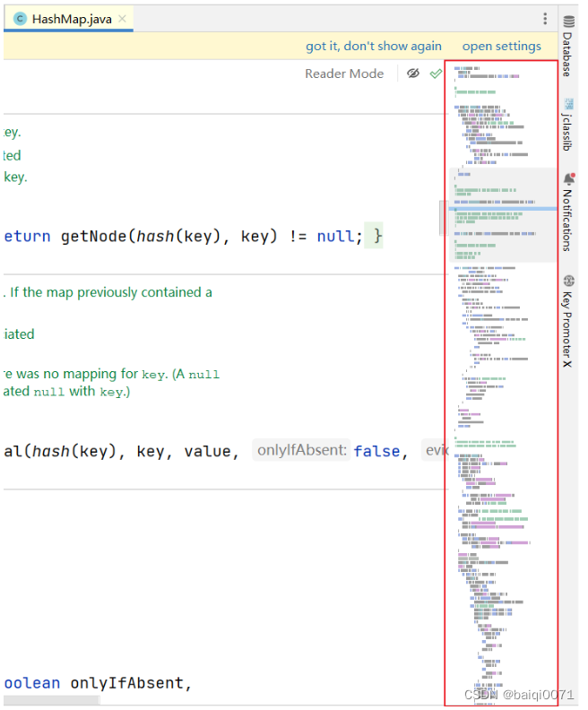Screen dimensions: 588x710
Task: Click the green checkmark inspections widget
Action: click(436, 74)
